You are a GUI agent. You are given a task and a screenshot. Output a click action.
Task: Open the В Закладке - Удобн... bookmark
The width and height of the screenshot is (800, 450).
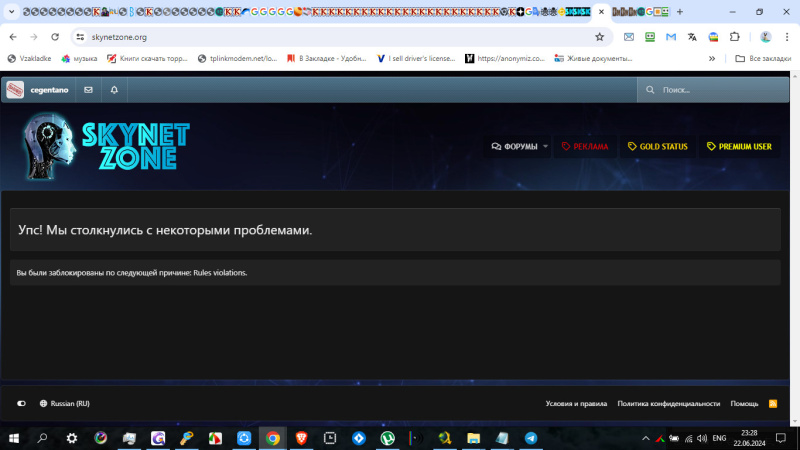coord(327,59)
